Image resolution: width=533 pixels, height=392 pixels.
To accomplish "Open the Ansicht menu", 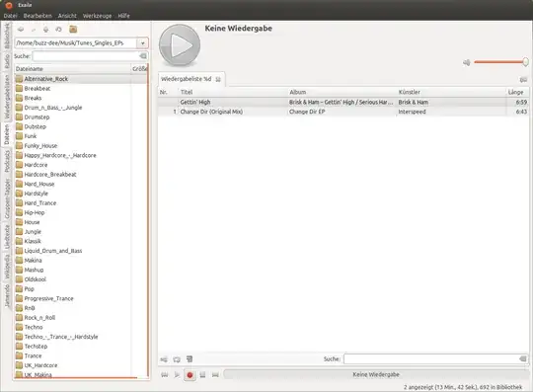I will 67,16.
